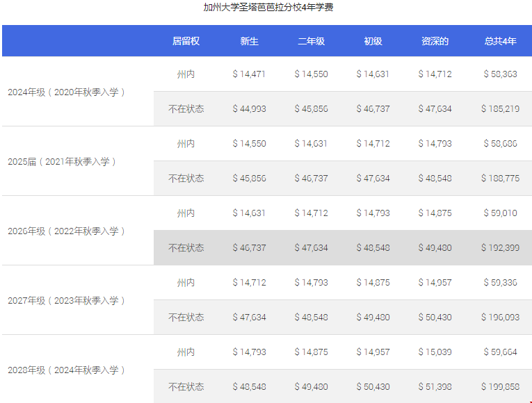The image size is (532, 403).
Task: Click the $ 192,399 four-year total
Action: coord(501,248)
